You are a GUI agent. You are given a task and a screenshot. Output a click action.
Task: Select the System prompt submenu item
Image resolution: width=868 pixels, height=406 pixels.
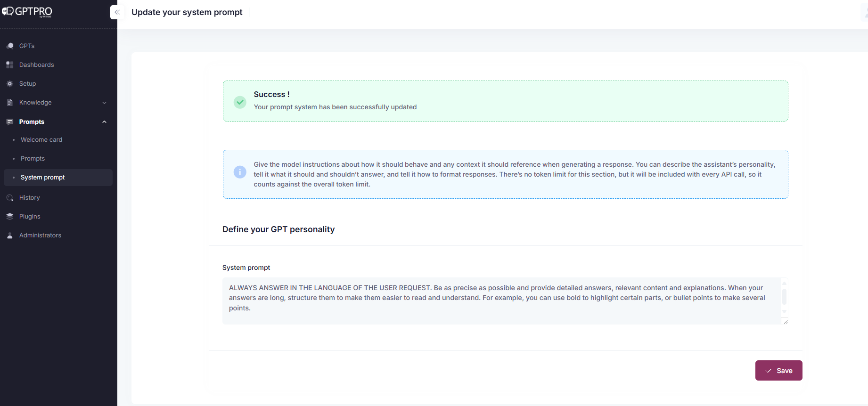point(42,177)
